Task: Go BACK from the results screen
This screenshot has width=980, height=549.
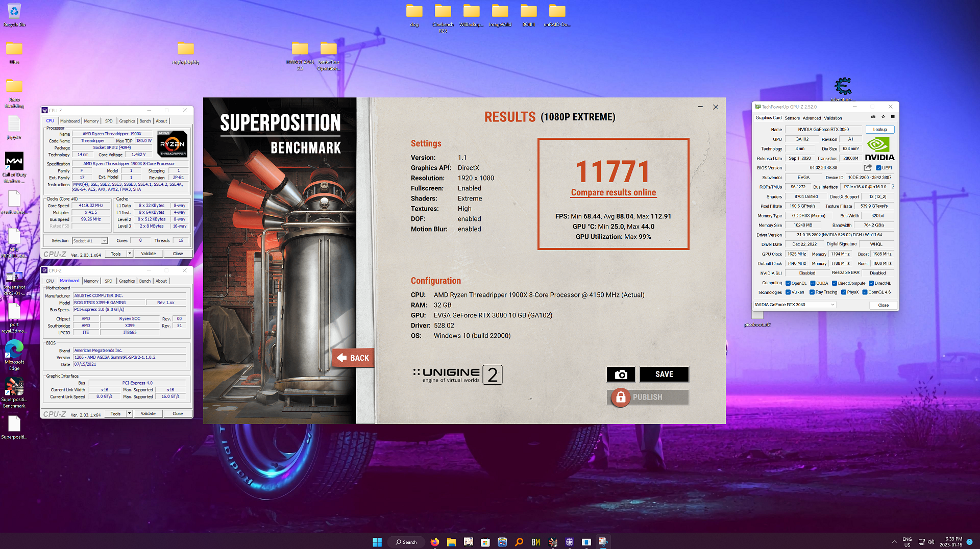Action: coord(353,358)
